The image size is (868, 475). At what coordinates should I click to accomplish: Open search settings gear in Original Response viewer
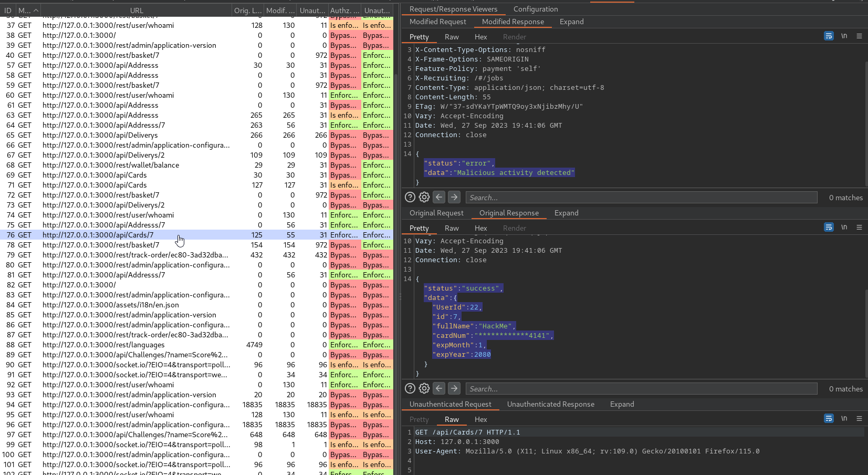(x=424, y=388)
